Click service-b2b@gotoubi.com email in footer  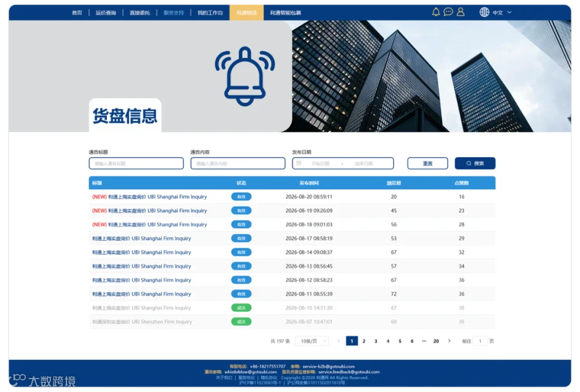coord(329,366)
